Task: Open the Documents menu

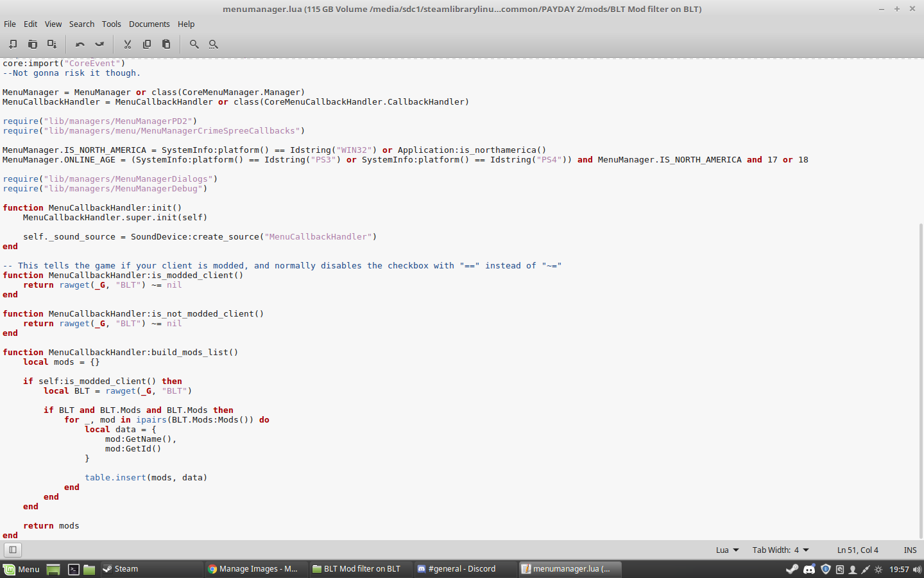Action: (x=149, y=24)
